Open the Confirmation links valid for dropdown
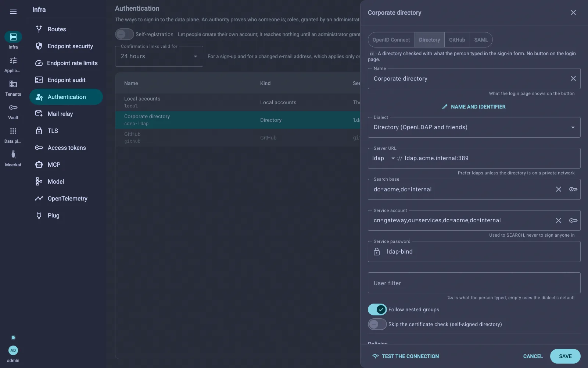588x368 pixels. pos(159,56)
